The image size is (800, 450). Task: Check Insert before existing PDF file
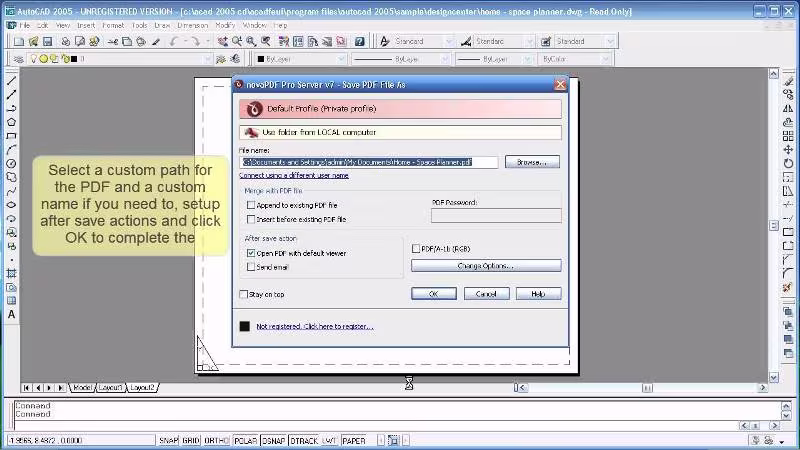click(251, 219)
